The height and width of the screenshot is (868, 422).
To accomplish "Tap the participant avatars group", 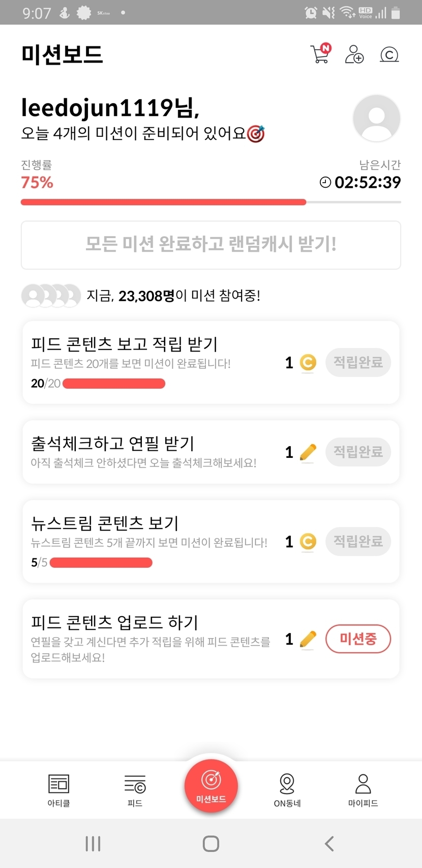I will 51,296.
